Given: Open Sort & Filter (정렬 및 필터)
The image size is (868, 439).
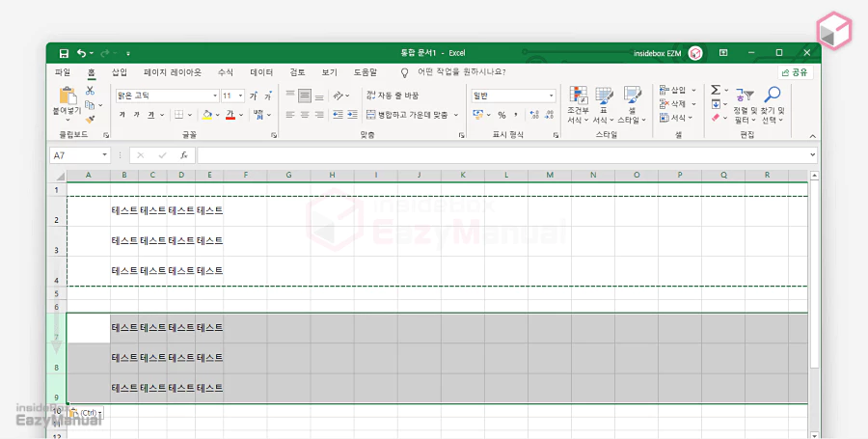Looking at the screenshot, I should 746,104.
